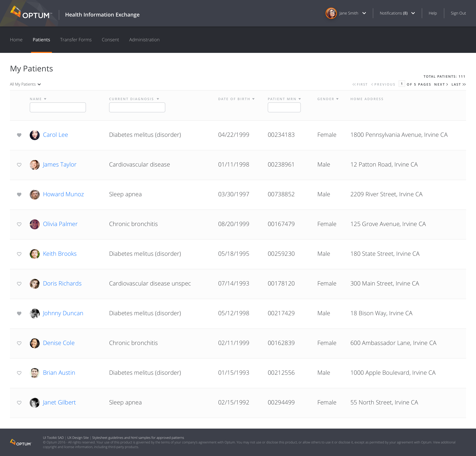Toggle favorite heart for Janet Gilbert
476x456 pixels.
pyautogui.click(x=19, y=403)
